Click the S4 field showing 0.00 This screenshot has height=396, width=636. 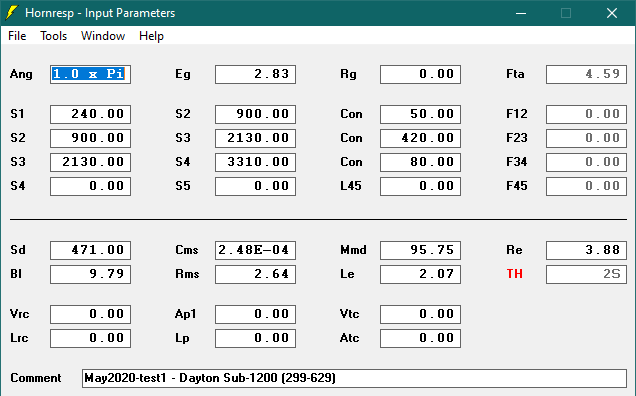pos(90,186)
